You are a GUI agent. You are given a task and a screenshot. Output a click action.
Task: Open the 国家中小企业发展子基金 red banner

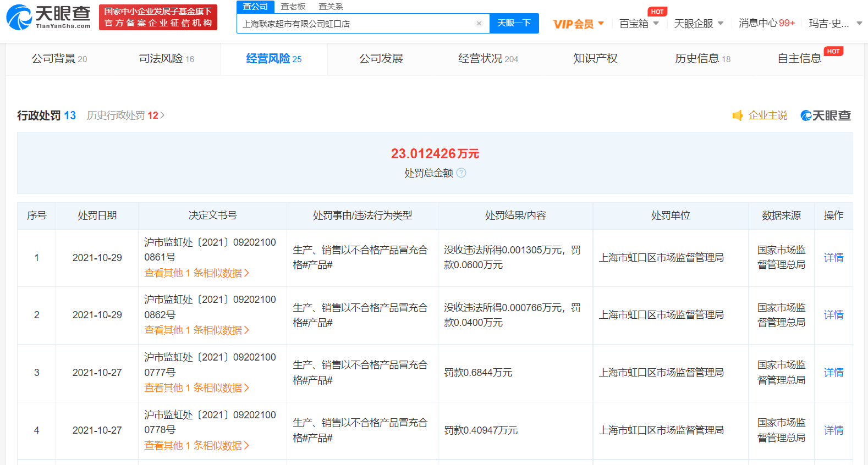click(158, 17)
